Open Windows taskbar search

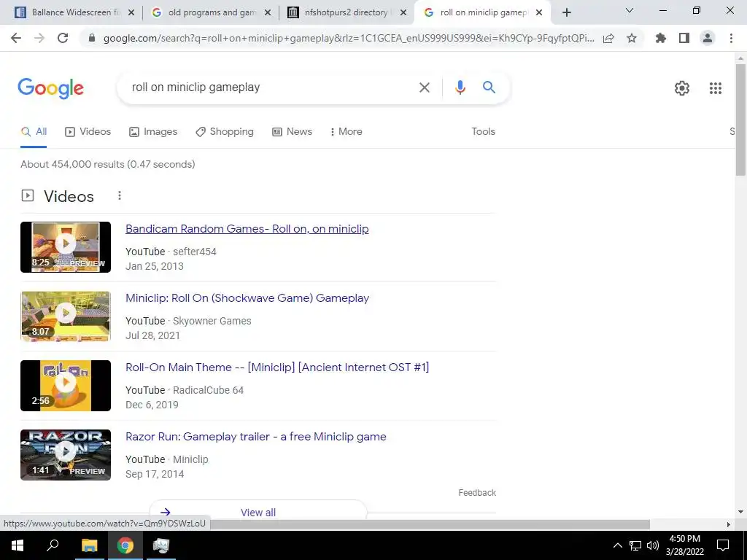tap(53, 545)
